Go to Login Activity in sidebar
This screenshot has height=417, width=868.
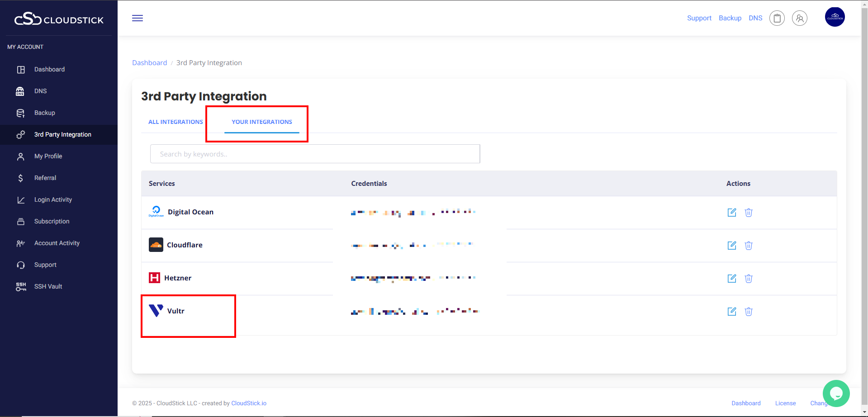pos(53,199)
